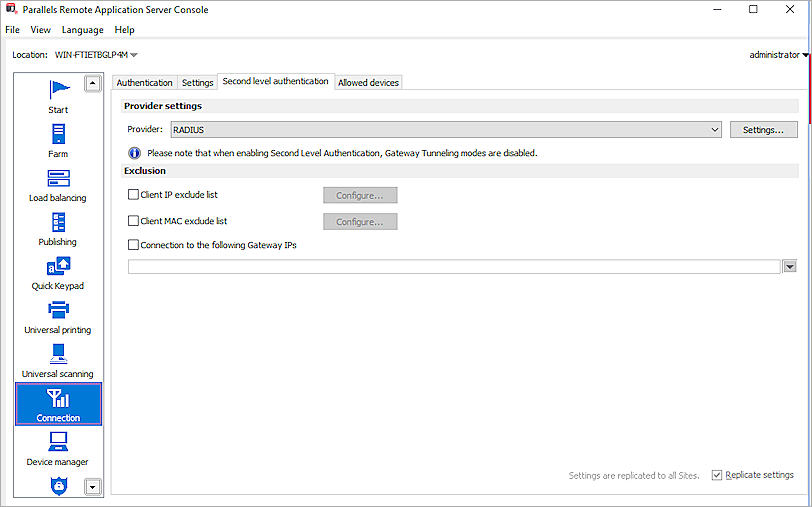Open the Language menu

pyautogui.click(x=82, y=30)
